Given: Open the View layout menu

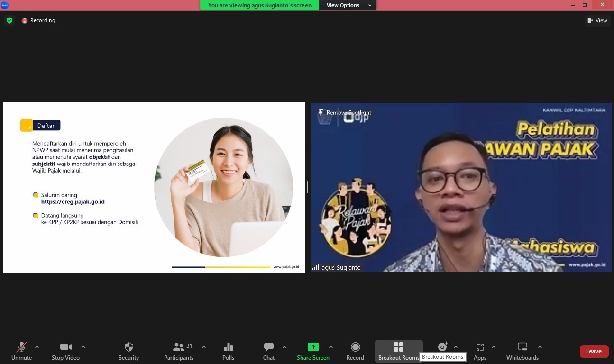Looking at the screenshot, I should [597, 20].
